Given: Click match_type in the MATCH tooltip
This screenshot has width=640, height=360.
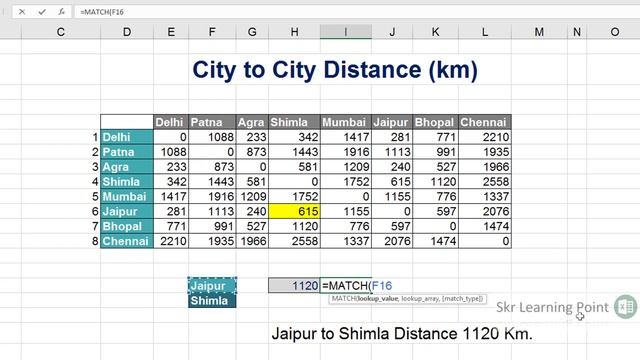Looking at the screenshot, I should pyautogui.click(x=463, y=299).
